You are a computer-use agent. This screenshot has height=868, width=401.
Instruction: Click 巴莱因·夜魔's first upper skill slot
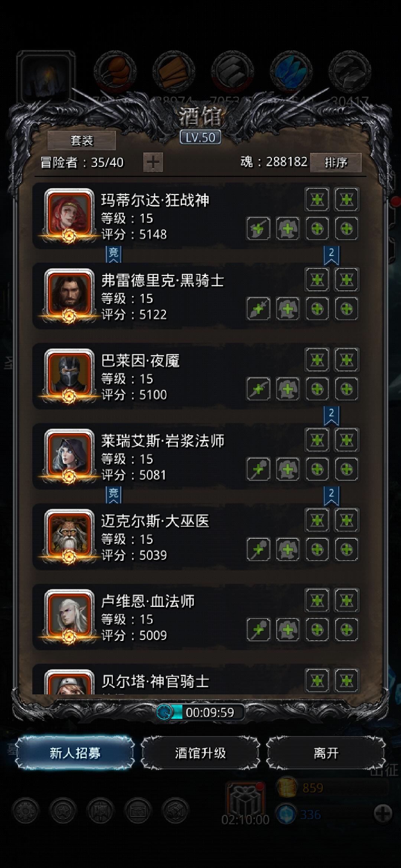click(317, 360)
